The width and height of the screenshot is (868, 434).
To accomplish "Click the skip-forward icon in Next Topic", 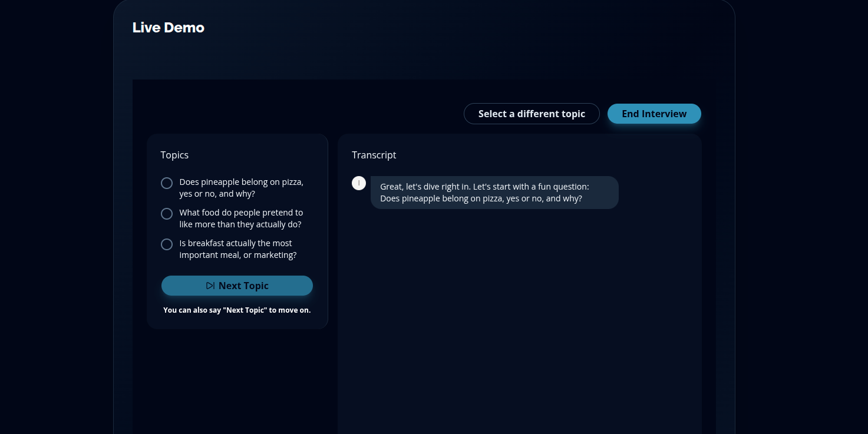I will [210, 286].
